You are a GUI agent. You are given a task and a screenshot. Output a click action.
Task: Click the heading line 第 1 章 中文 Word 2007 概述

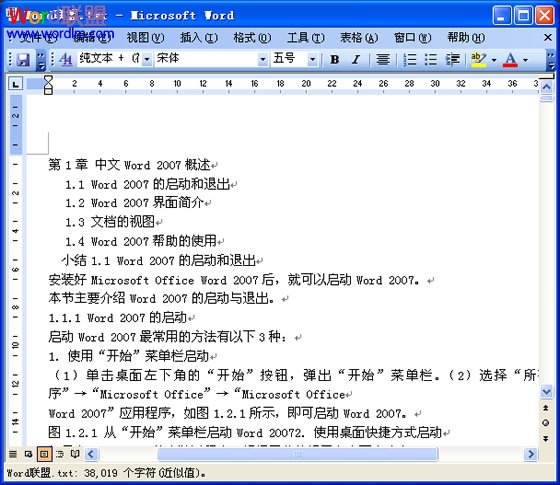pyautogui.click(x=129, y=165)
